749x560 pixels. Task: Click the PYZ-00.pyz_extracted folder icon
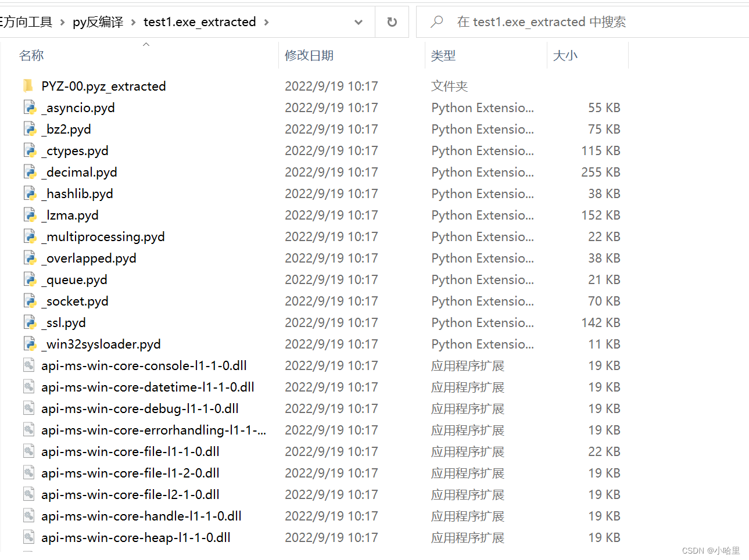28,86
